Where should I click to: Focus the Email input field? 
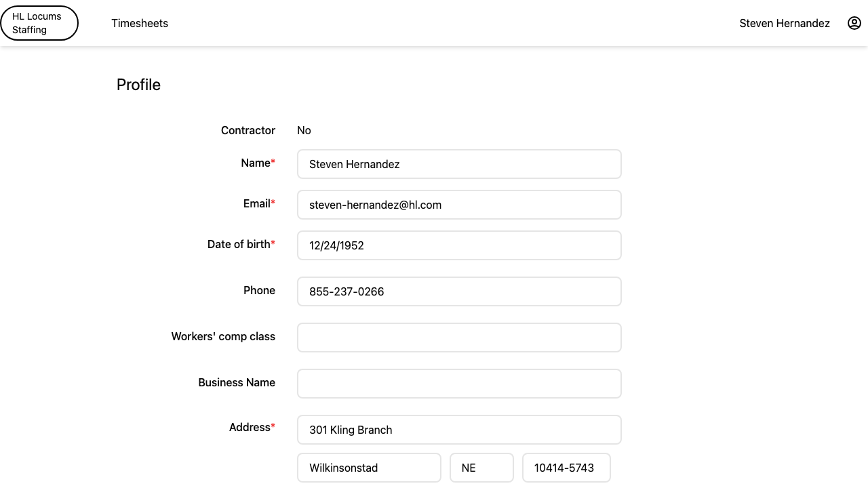(459, 205)
